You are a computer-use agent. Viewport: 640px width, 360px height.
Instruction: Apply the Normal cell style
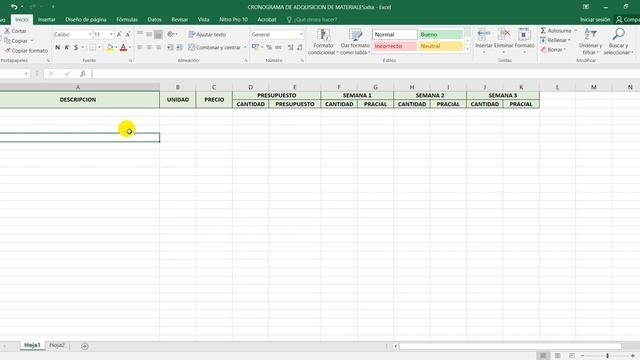point(395,35)
